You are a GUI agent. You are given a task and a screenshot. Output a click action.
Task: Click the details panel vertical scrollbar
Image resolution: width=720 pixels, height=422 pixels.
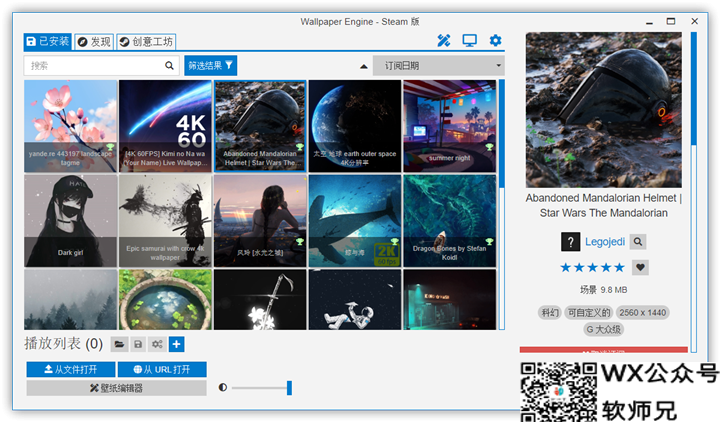693,192
